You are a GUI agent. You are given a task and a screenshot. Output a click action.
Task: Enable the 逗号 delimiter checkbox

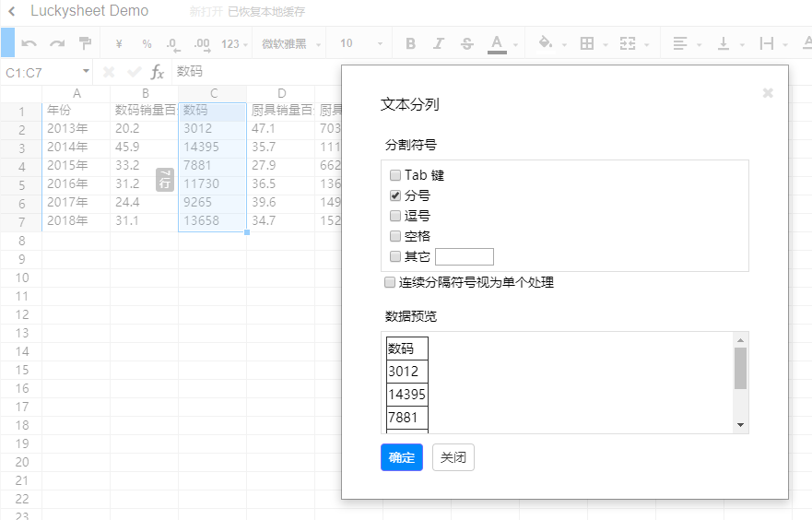click(x=395, y=216)
